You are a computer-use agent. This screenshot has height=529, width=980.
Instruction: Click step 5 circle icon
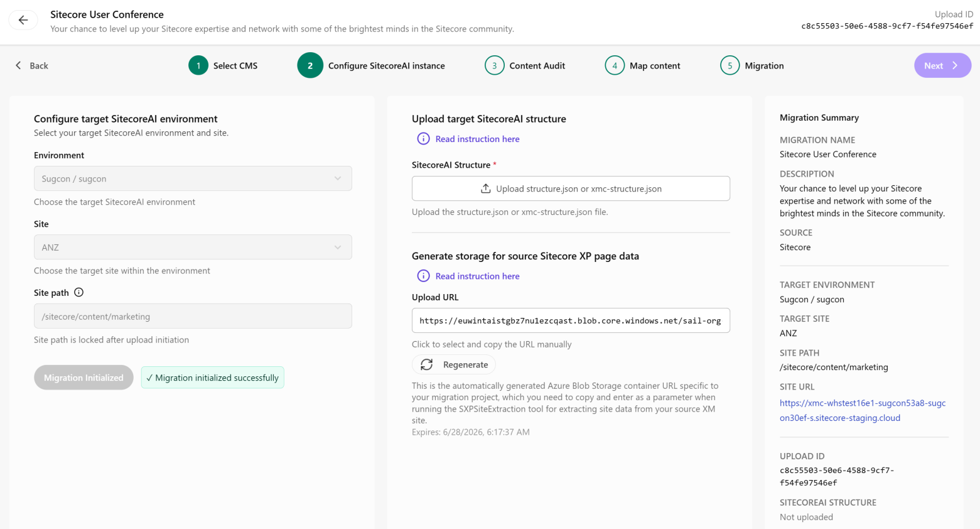730,65
